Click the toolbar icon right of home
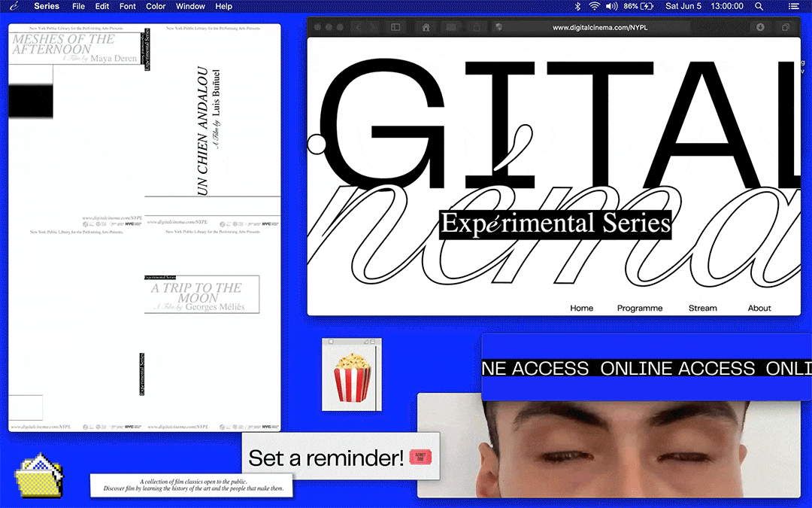This screenshot has width=812, height=508. coord(451,27)
